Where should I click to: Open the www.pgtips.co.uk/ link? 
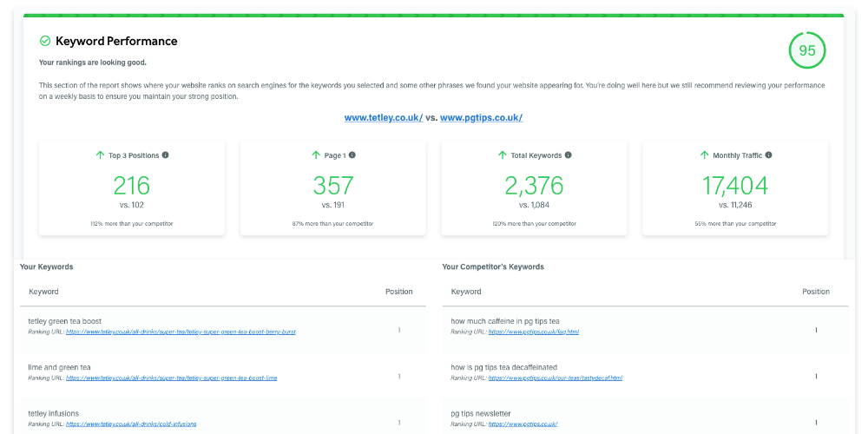point(481,118)
